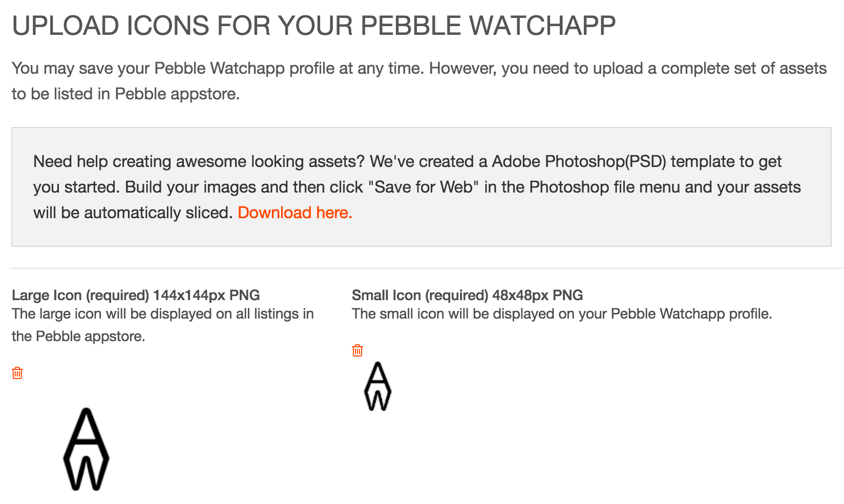Click the small 48x48 icon preview image

[377, 386]
